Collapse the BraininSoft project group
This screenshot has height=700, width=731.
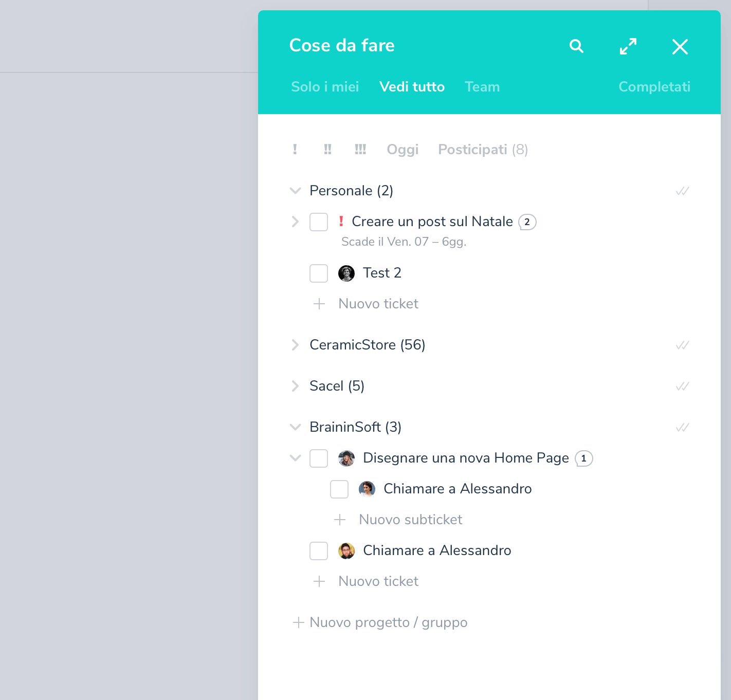[x=295, y=427]
